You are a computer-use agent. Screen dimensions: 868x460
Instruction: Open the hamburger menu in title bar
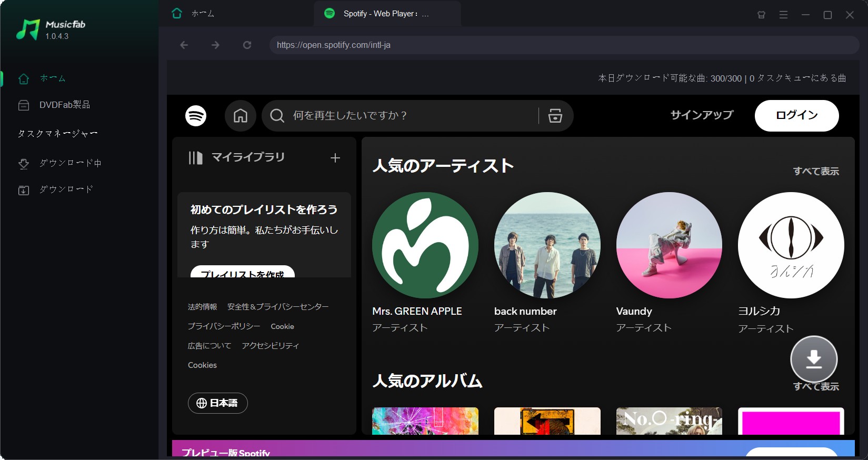(783, 15)
